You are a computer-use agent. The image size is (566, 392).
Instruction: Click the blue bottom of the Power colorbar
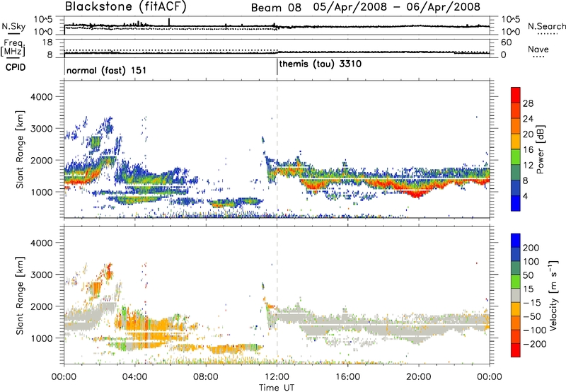tap(516, 203)
